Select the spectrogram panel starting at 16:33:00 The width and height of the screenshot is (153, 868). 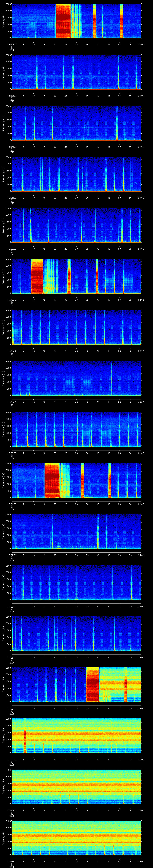click(x=76, y=582)
